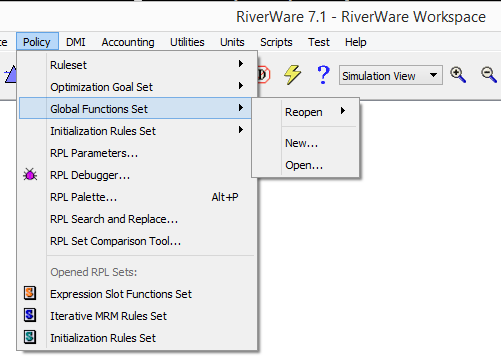The image size is (501, 364).
Task: Expand the Optimization Goal Set submenu
Action: pos(135,87)
